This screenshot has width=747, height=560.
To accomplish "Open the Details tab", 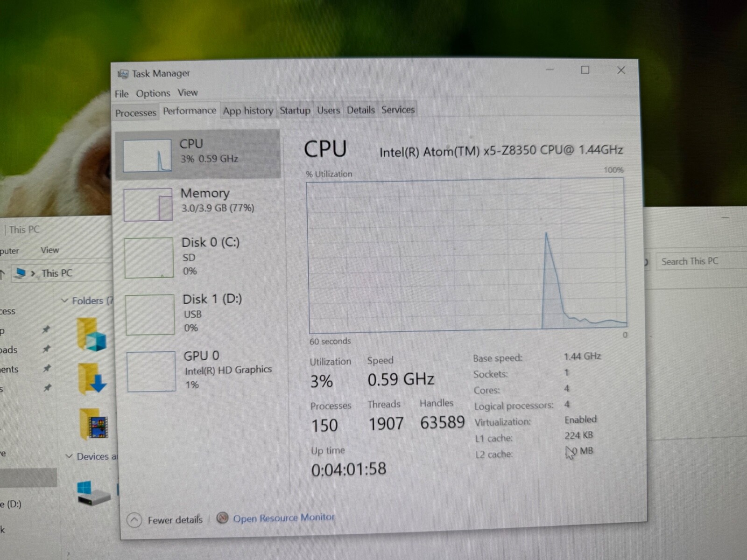I will [361, 110].
